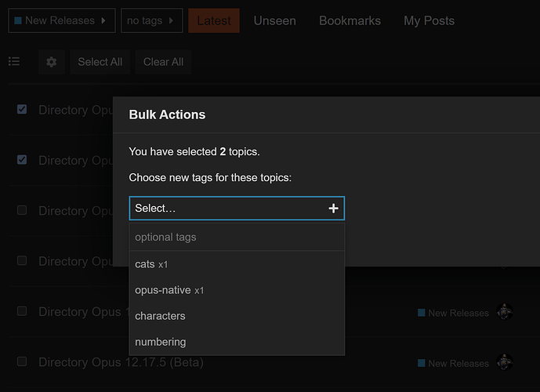Open the New Releases category dropdown

click(x=62, y=20)
